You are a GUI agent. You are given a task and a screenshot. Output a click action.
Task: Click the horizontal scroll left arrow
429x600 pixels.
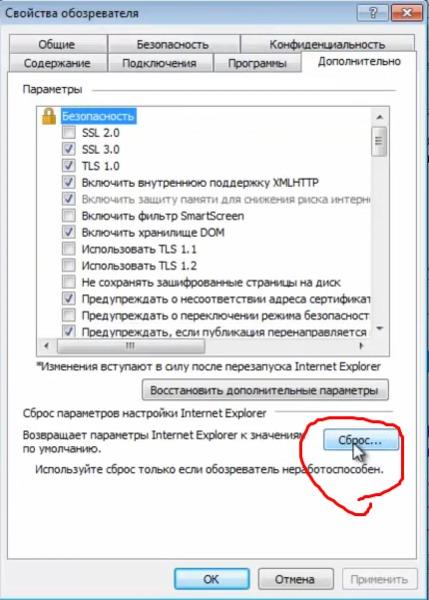47,346
